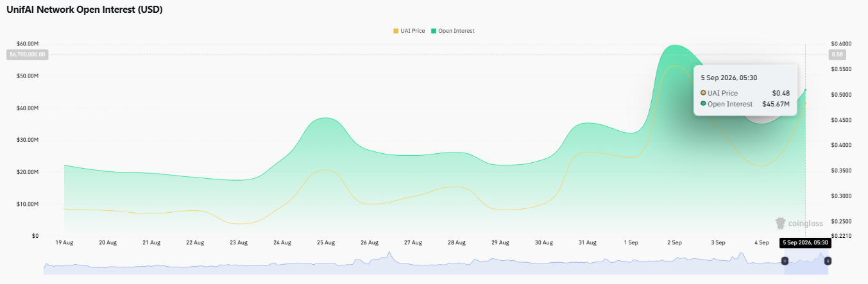This screenshot has width=868, height=284.
Task: Click the 31 Aug x-axis label
Action: click(588, 243)
